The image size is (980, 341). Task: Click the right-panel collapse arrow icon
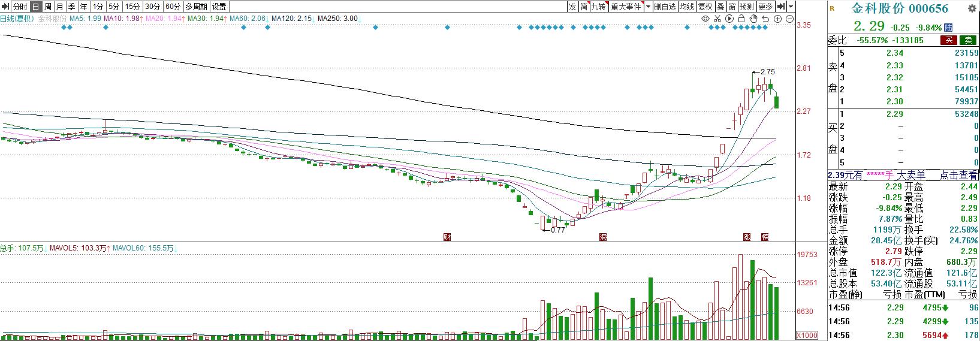click(781, 7)
